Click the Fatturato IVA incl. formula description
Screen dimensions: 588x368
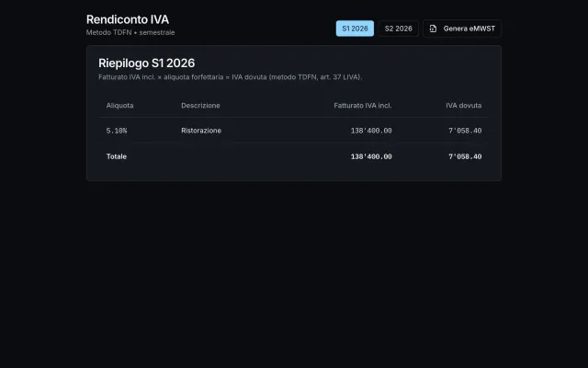(x=231, y=77)
